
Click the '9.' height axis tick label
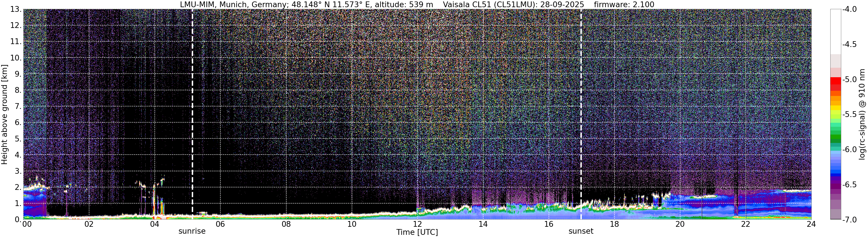(18, 74)
